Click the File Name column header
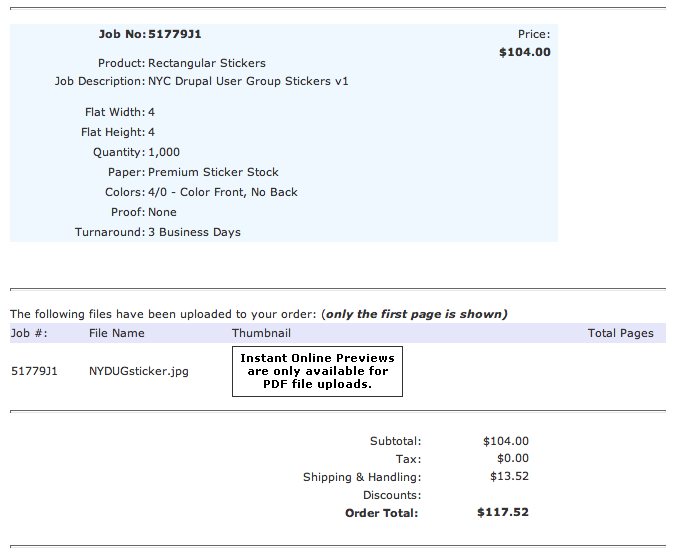Screen dimensions: 677x556 pos(117,333)
